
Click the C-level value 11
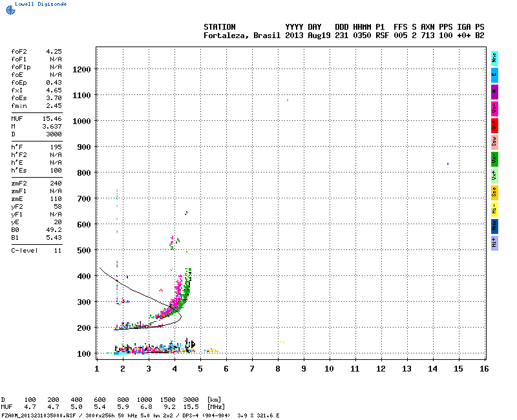pos(58,251)
